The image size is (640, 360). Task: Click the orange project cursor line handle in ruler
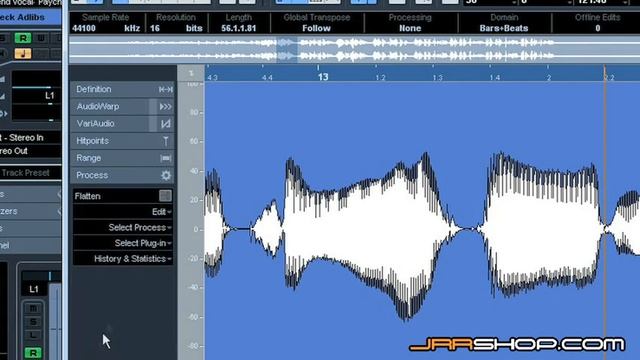point(605,73)
